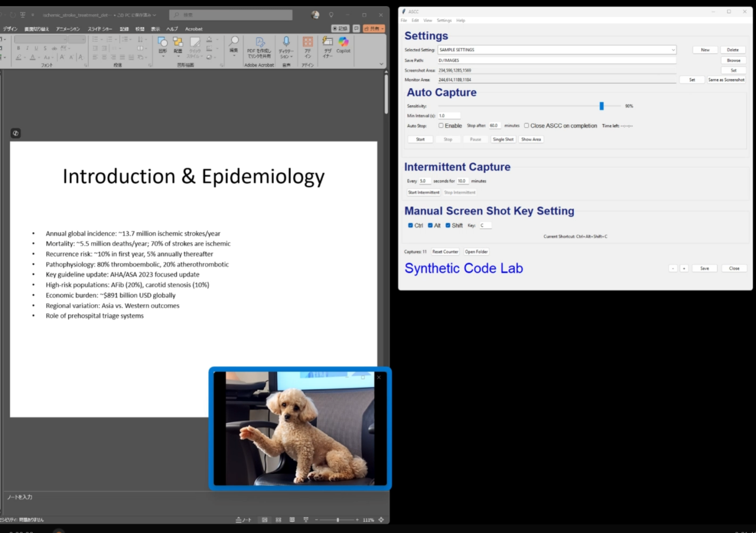This screenshot has width=756, height=533.
Task: Click the fit slide to window icon
Action: [x=381, y=520]
